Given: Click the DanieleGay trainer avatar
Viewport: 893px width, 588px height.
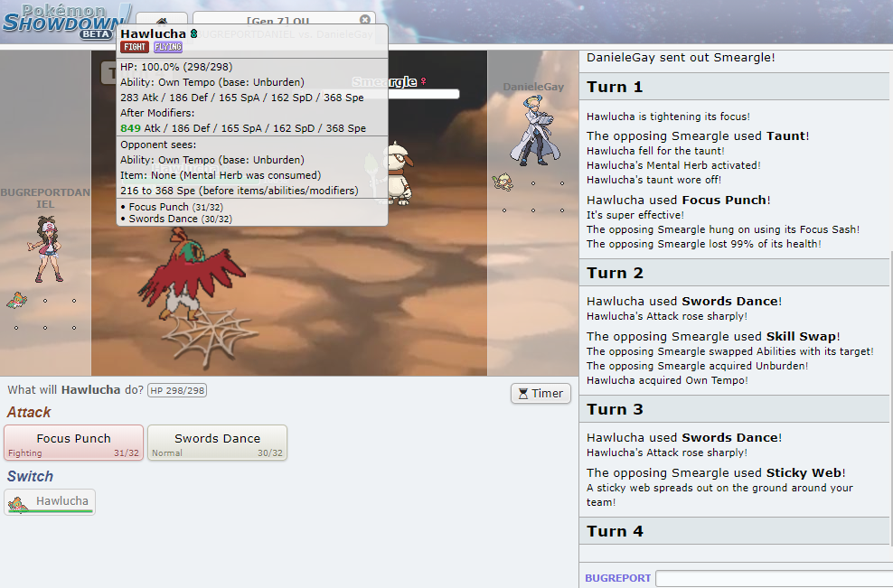Looking at the screenshot, I should tap(535, 130).
